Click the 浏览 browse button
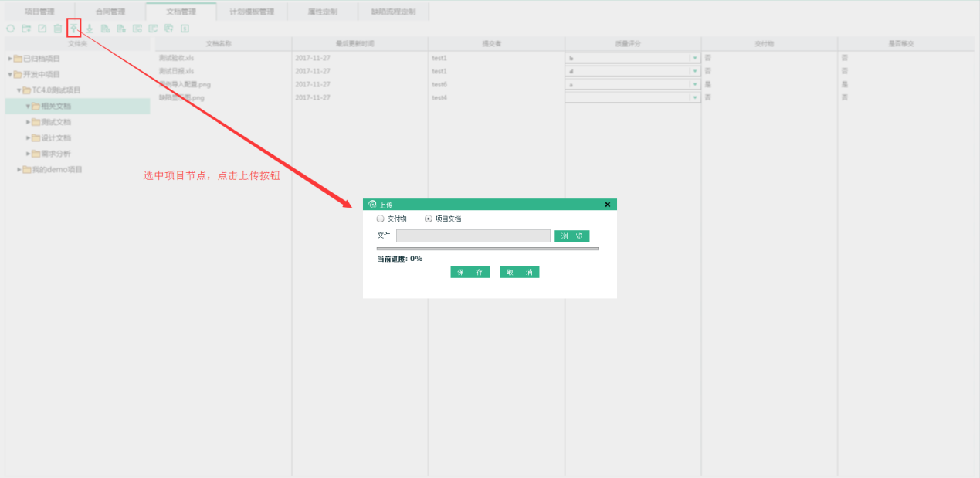Viewport: 980px width, 478px height. [x=571, y=236]
